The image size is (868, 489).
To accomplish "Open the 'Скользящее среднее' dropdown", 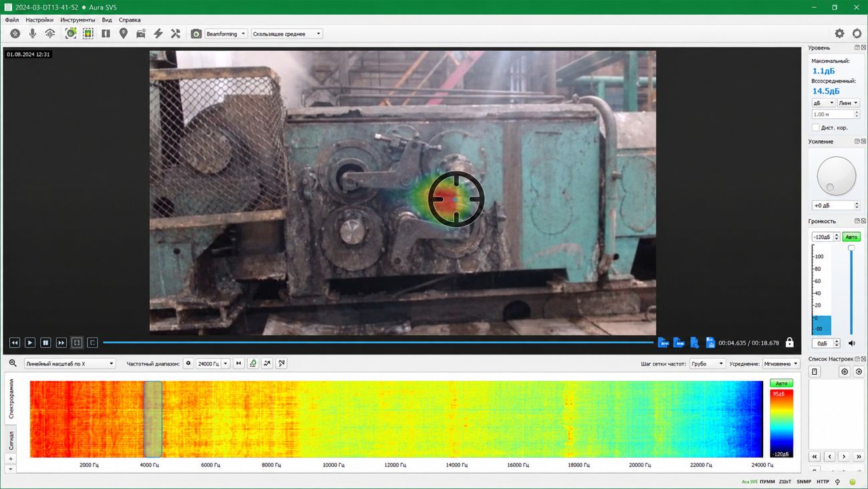I will click(287, 33).
